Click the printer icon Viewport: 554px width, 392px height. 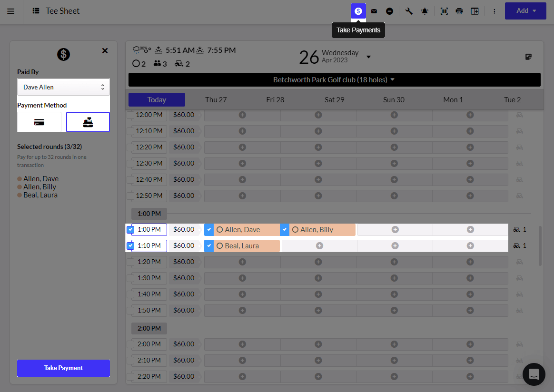click(459, 11)
